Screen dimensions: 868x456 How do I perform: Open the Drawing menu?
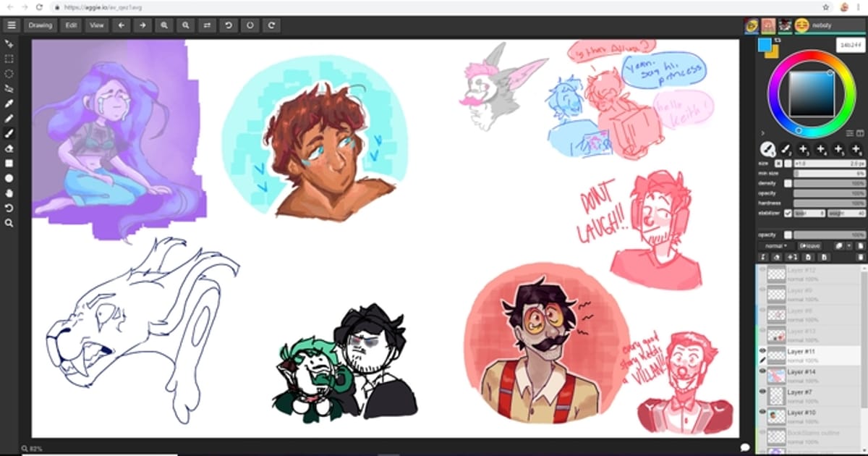pyautogui.click(x=41, y=25)
